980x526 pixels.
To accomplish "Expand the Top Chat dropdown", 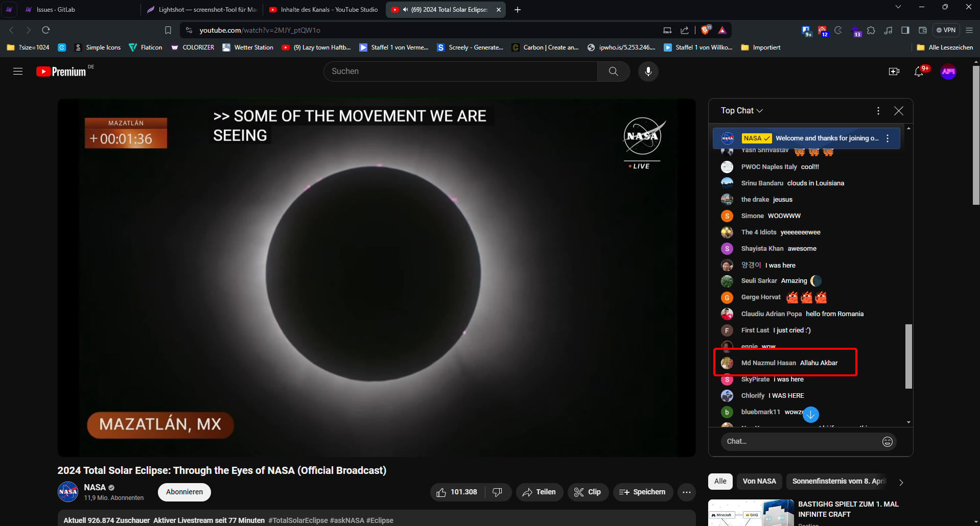I will [741, 111].
